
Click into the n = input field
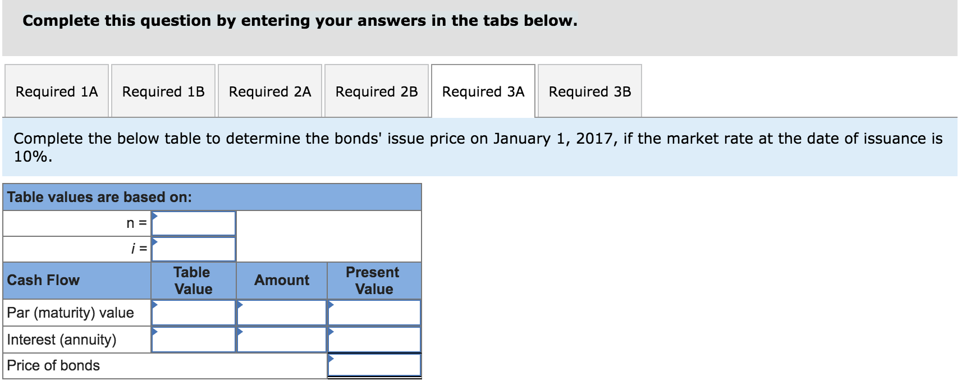(194, 223)
